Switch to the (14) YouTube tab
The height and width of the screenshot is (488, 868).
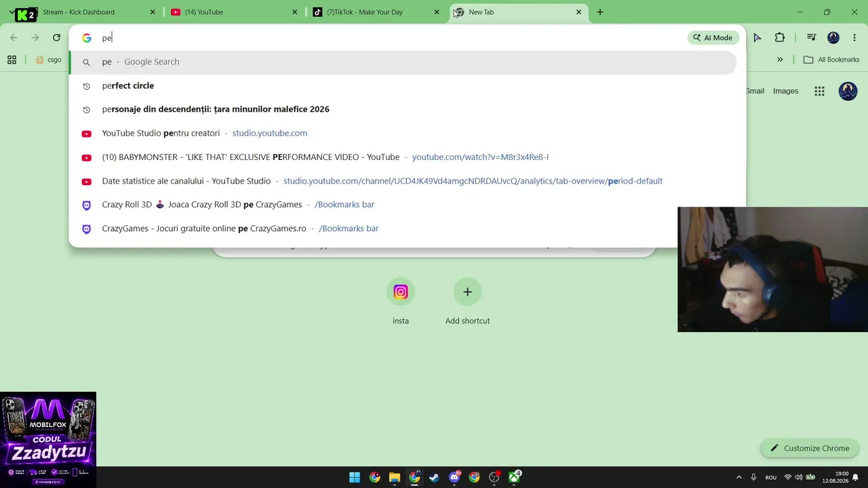[234, 12]
